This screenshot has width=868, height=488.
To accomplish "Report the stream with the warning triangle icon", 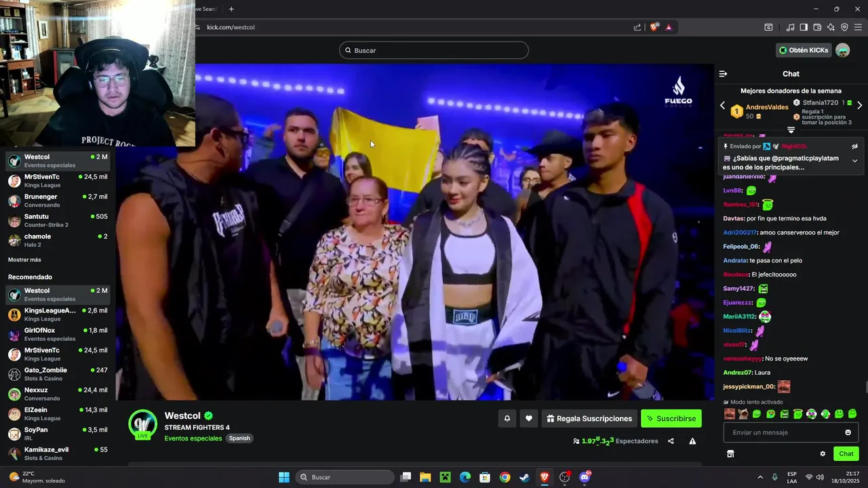I will point(692,441).
